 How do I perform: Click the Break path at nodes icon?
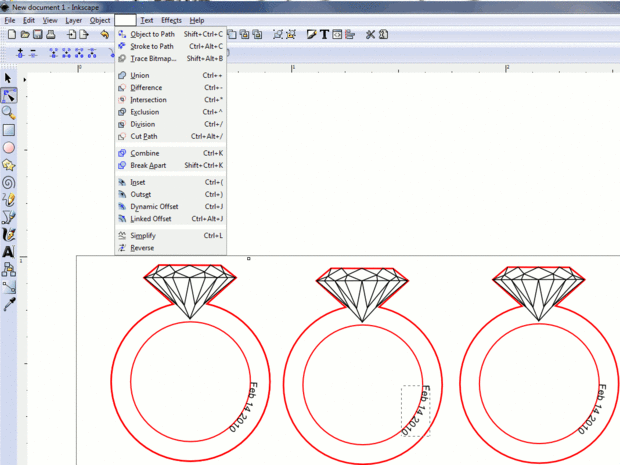[x=92, y=53]
